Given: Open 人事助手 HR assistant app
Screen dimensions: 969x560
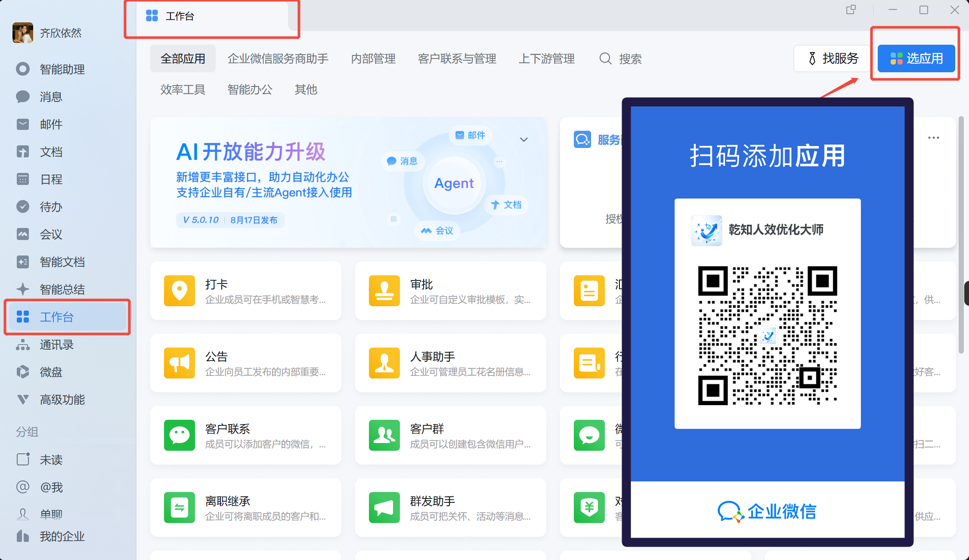Looking at the screenshot, I should point(450,363).
